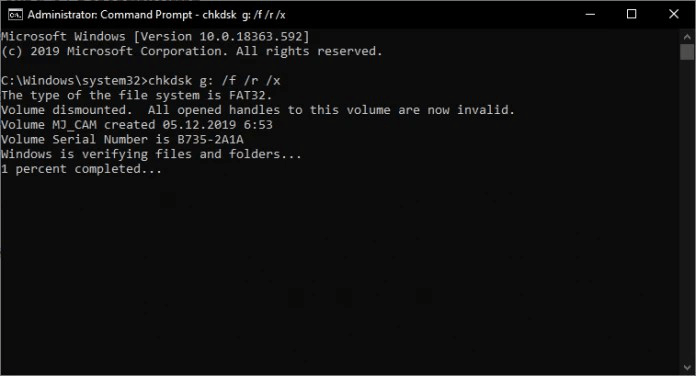Click the C:\Windows\system32 prompt path
Screen dimensions: 696x376
(74, 81)
